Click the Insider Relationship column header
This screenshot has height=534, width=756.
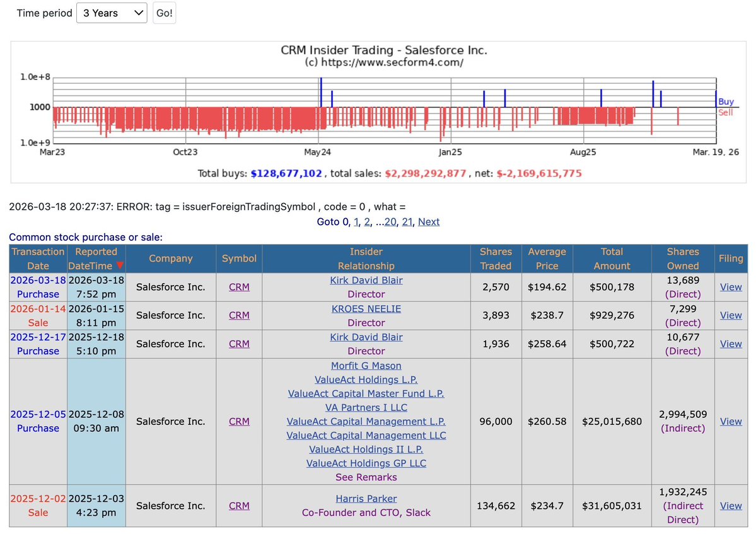tap(366, 259)
